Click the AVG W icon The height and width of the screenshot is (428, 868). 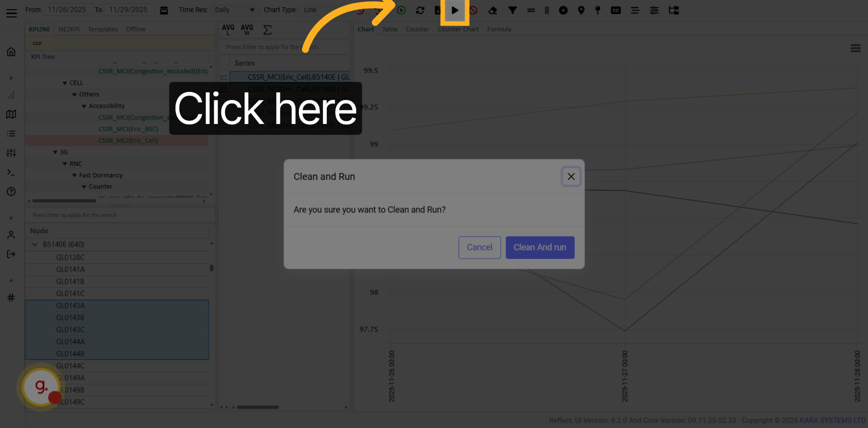point(247,29)
